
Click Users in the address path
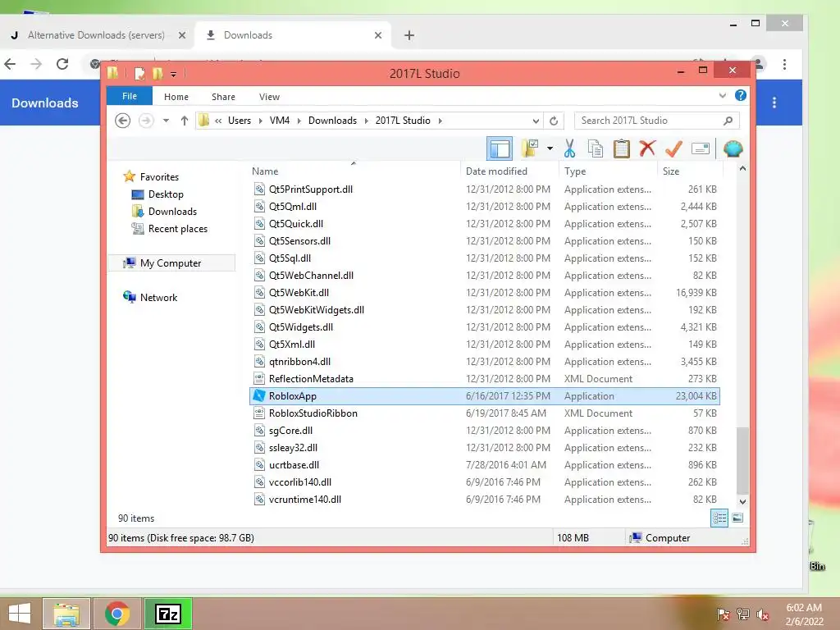coord(240,121)
